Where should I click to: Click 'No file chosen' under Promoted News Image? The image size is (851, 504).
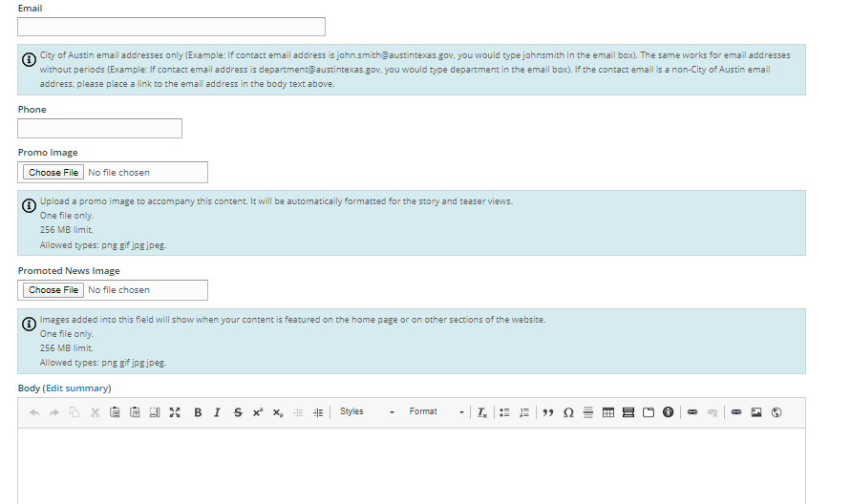click(118, 290)
